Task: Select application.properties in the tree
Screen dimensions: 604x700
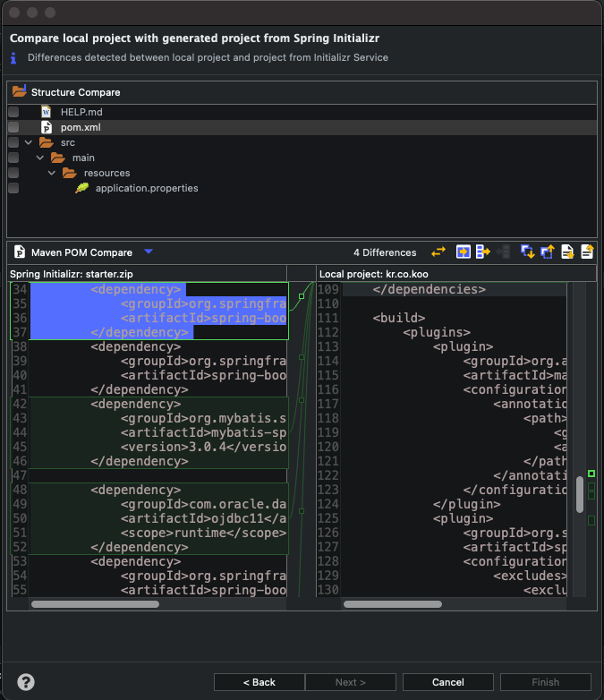Action: tap(147, 188)
